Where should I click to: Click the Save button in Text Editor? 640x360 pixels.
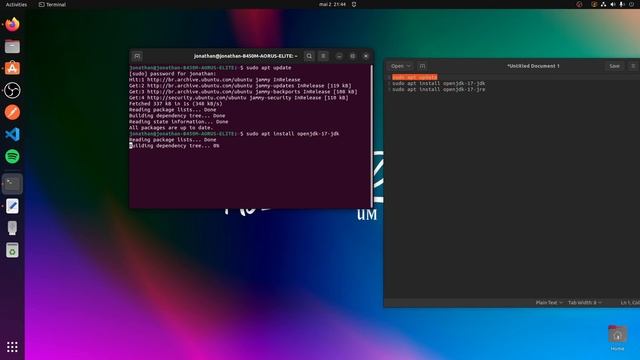coord(614,66)
